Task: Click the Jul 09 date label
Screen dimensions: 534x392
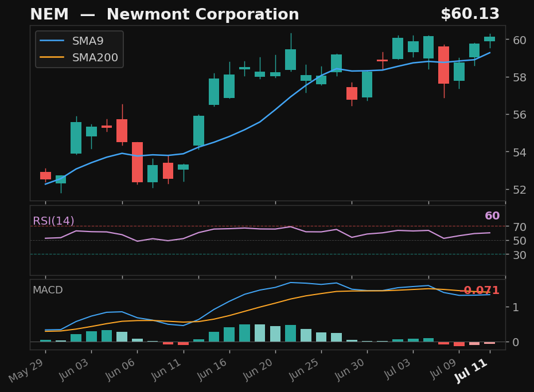Action: 443,369
